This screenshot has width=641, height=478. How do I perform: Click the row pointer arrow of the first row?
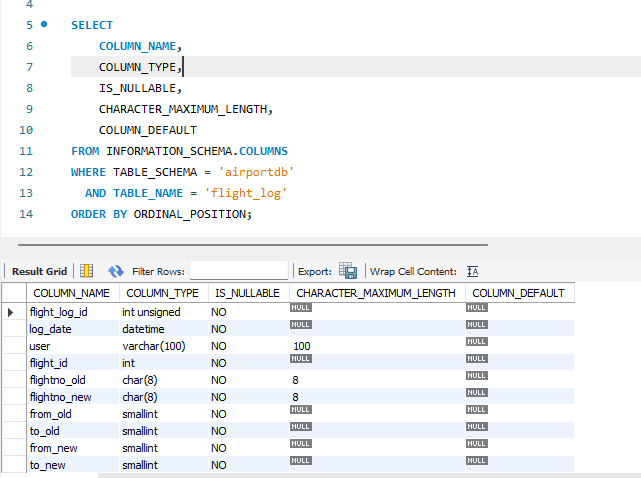(x=12, y=312)
